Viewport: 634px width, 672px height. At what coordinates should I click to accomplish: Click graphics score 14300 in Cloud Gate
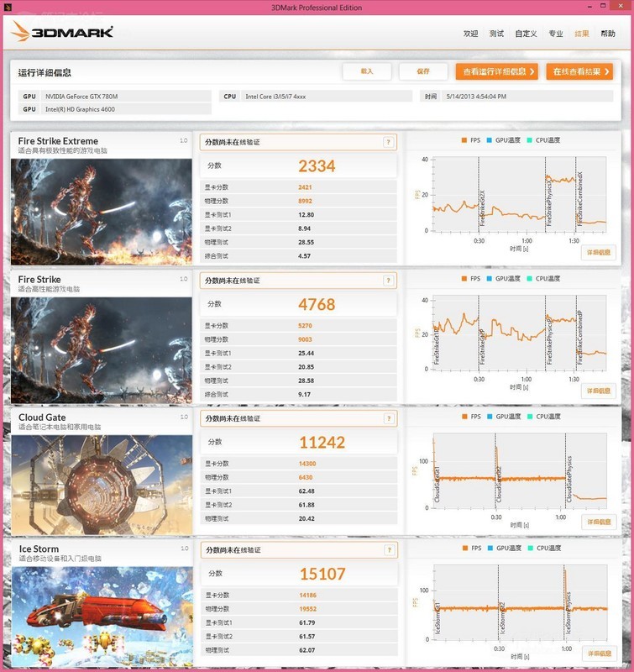[307, 464]
